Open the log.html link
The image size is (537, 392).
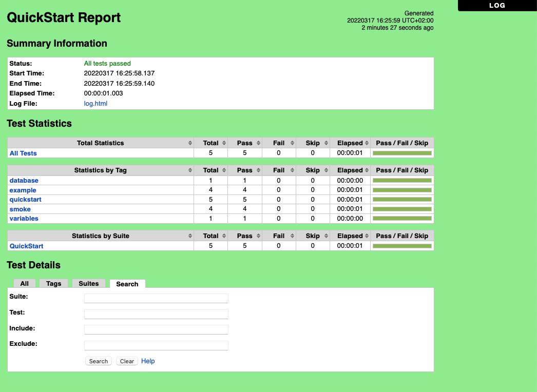95,103
